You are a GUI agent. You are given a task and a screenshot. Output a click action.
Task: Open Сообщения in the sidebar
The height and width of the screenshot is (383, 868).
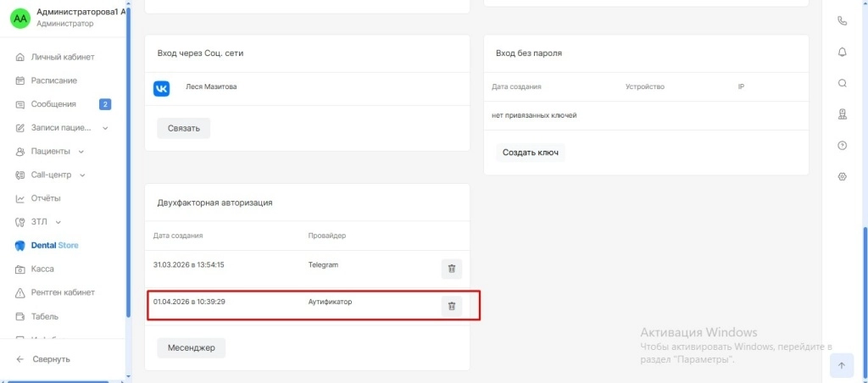pyautogui.click(x=53, y=104)
